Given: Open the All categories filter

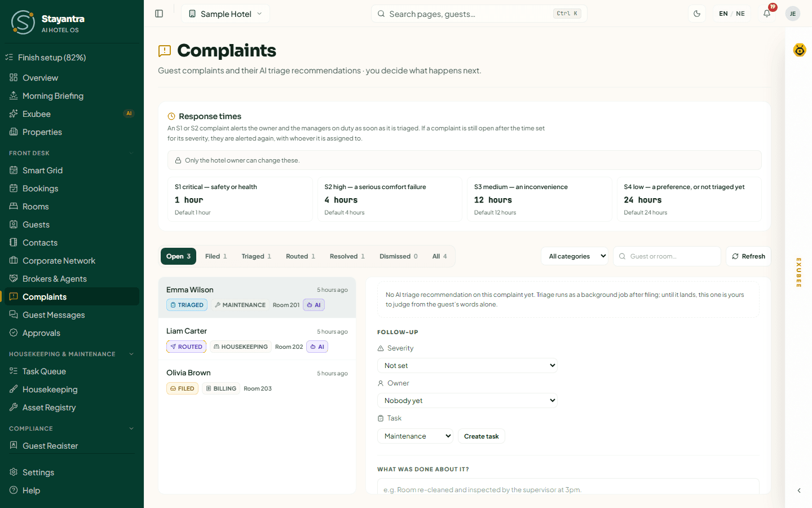Looking at the screenshot, I should pyautogui.click(x=575, y=256).
